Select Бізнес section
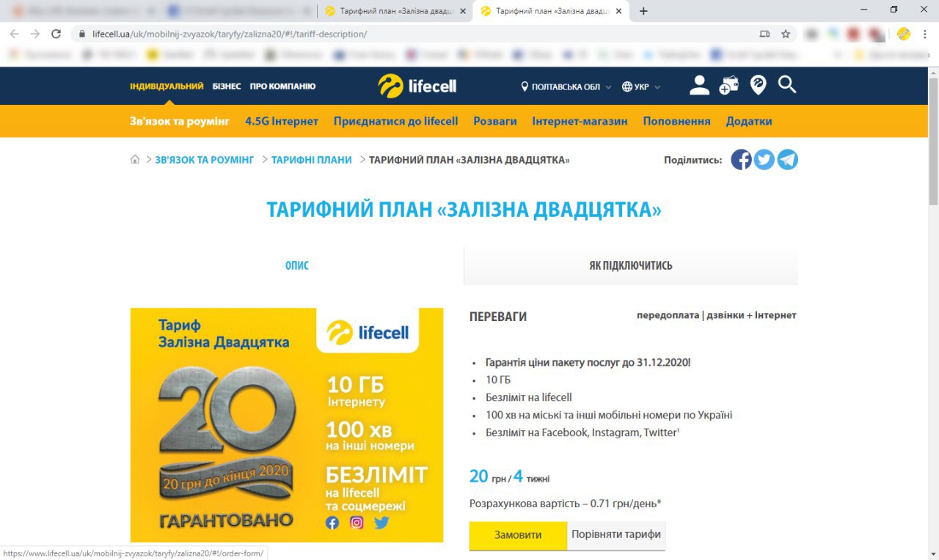 227,86
